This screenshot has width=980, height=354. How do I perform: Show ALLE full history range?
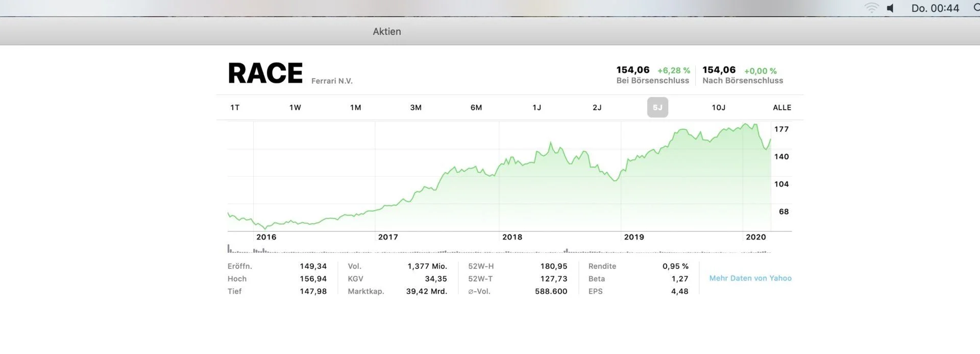pyautogui.click(x=781, y=107)
